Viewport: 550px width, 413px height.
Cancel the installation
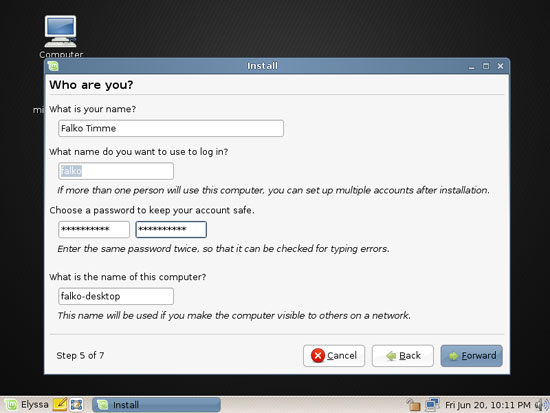click(334, 356)
